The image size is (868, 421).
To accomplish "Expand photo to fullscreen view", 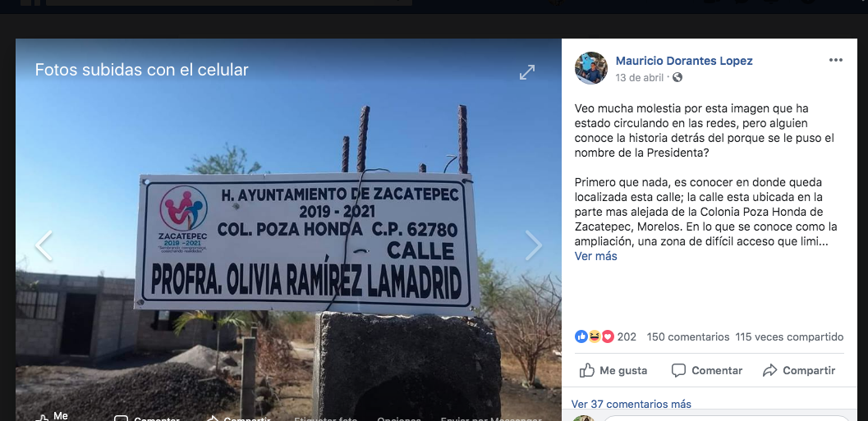I will [527, 72].
